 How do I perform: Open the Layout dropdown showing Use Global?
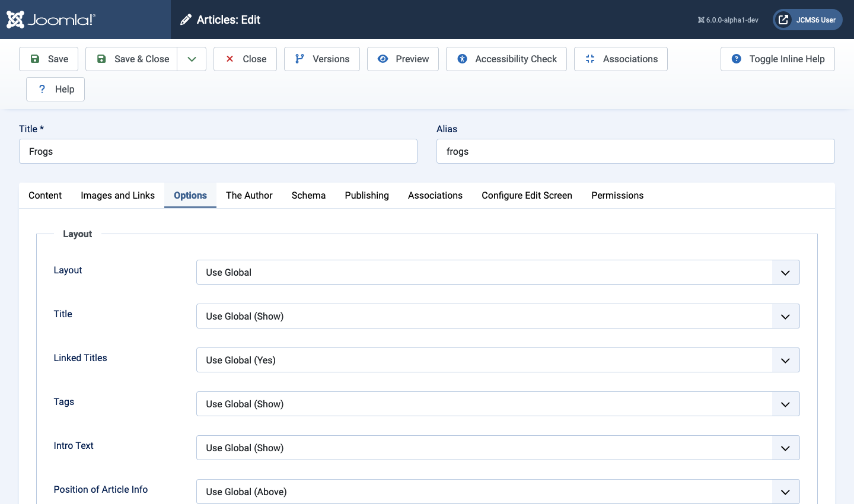pyautogui.click(x=498, y=272)
